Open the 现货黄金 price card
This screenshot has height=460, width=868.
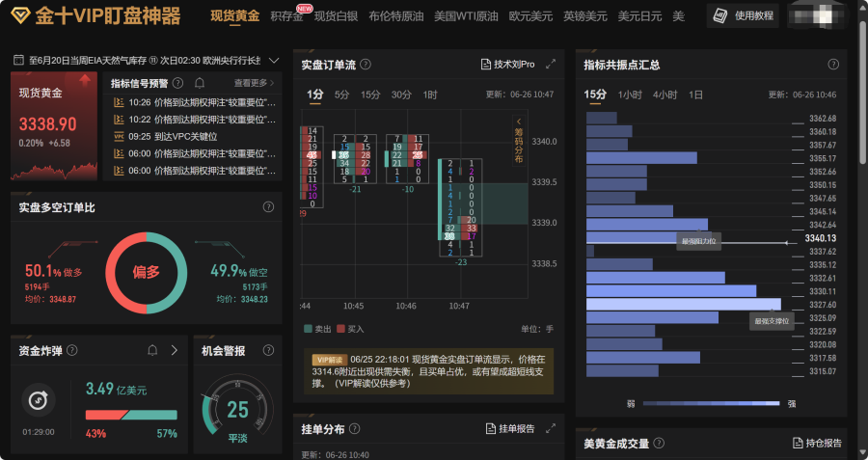54,125
